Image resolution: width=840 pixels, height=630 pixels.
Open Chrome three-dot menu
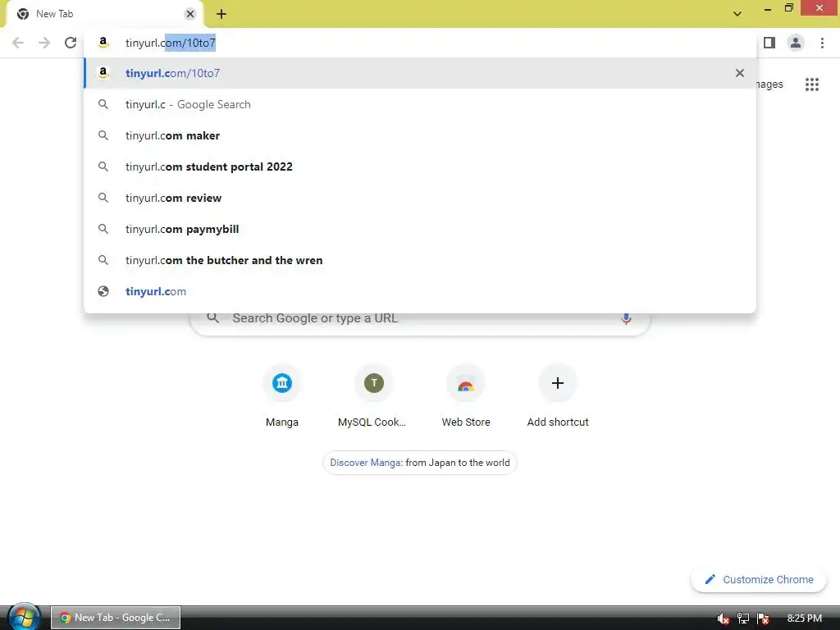tap(822, 43)
